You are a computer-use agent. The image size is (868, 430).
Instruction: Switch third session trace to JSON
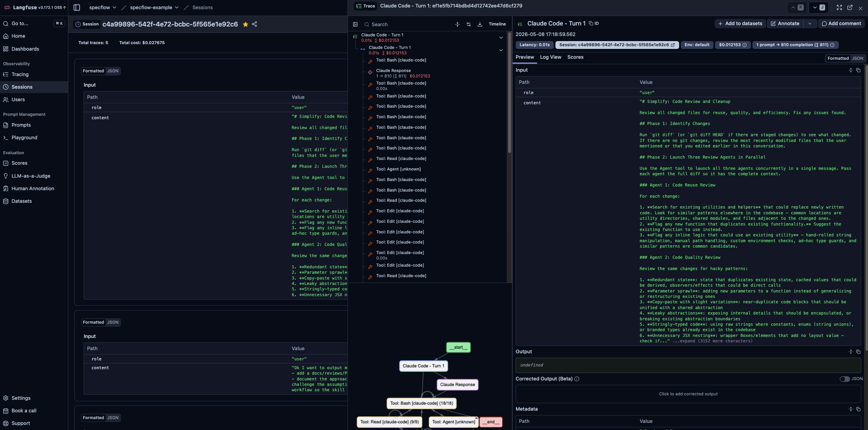click(113, 418)
